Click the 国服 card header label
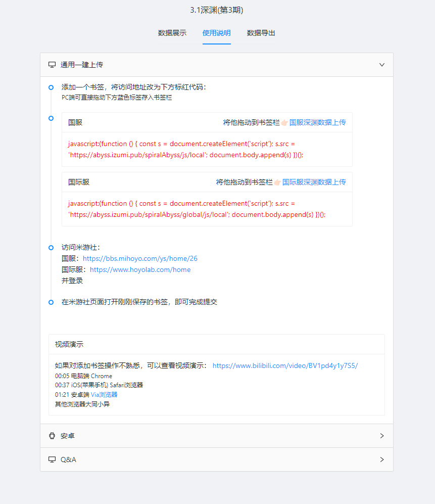435x504 pixels. point(75,122)
